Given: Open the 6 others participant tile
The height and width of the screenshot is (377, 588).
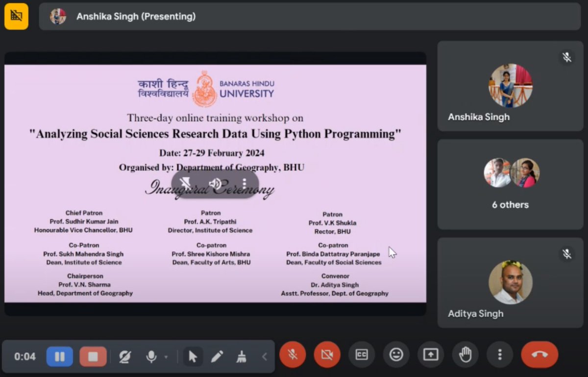Looking at the screenshot, I should 510,184.
